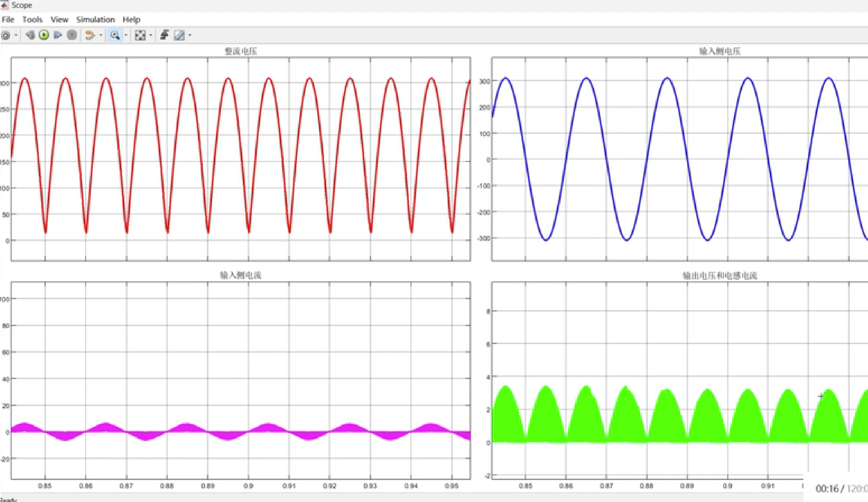868x502 pixels.
Task: Click the 输入侧电压 plot title
Action: pyautogui.click(x=719, y=51)
